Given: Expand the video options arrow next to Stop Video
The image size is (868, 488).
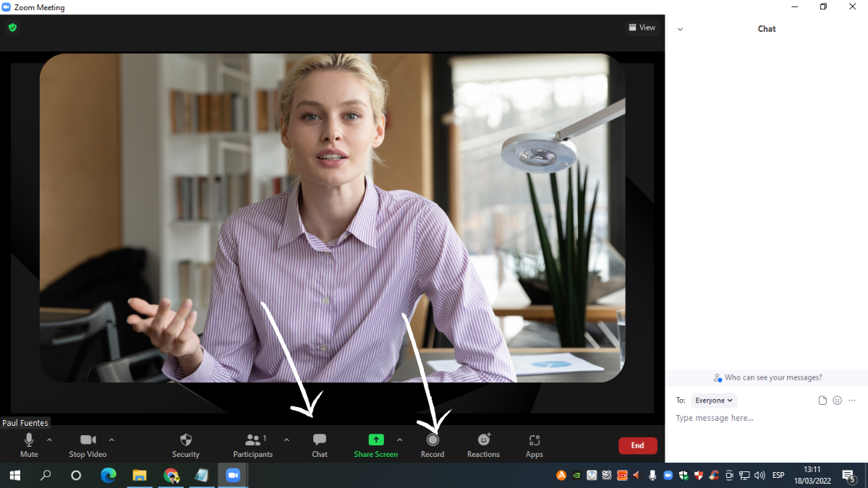Looking at the screenshot, I should 112,439.
